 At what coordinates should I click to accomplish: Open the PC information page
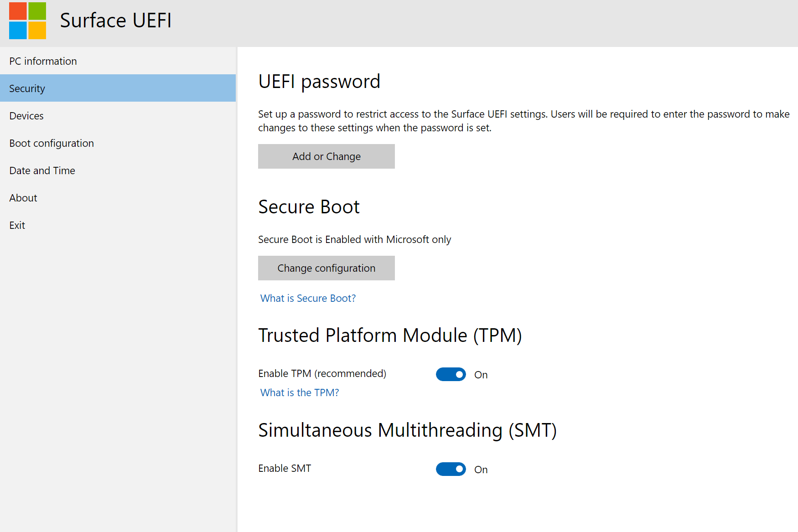(118, 61)
